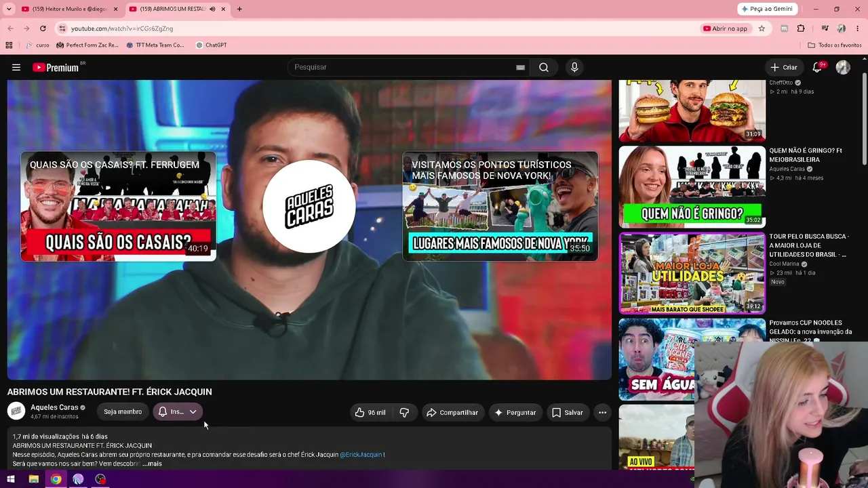Open the YouTube hamburger guide menu
The height and width of the screenshot is (488, 868).
[x=16, y=67]
